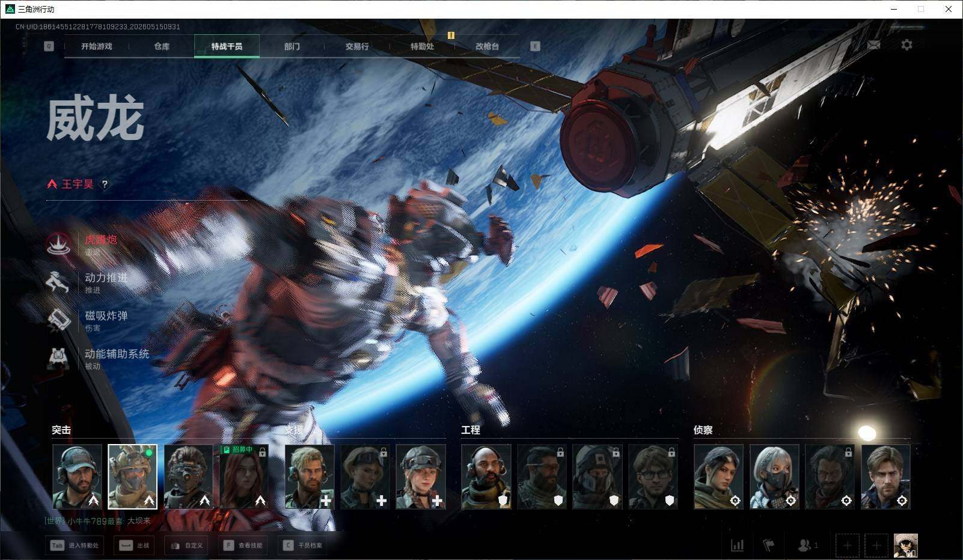Open the statistics bar chart icon
This screenshot has width=963, height=560.
[x=737, y=546]
